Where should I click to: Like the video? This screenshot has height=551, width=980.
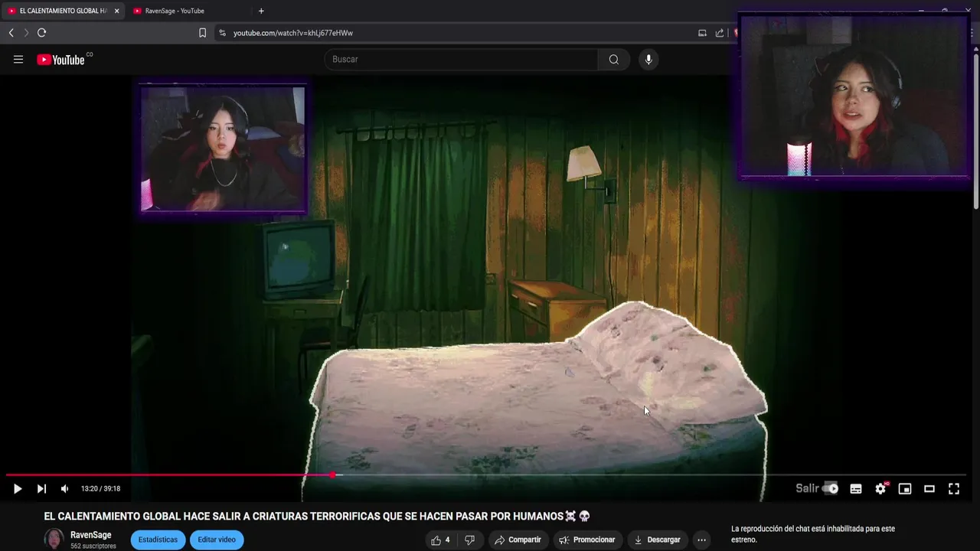[x=440, y=540]
